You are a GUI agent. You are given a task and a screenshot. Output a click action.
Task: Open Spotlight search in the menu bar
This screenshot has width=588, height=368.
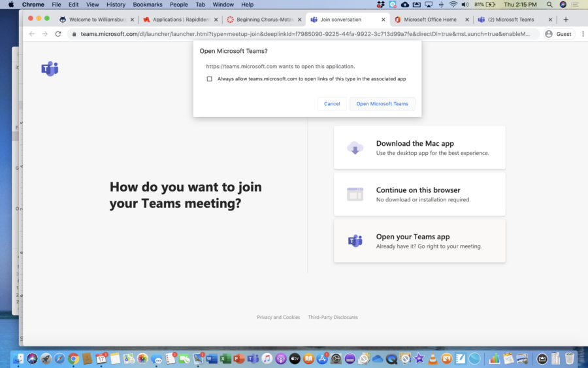[x=549, y=5]
